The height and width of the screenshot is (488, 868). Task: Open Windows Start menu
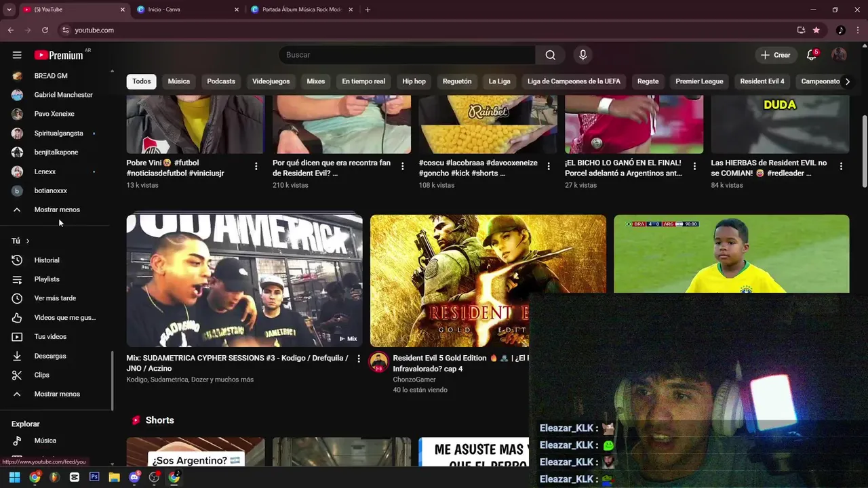coord(14,477)
